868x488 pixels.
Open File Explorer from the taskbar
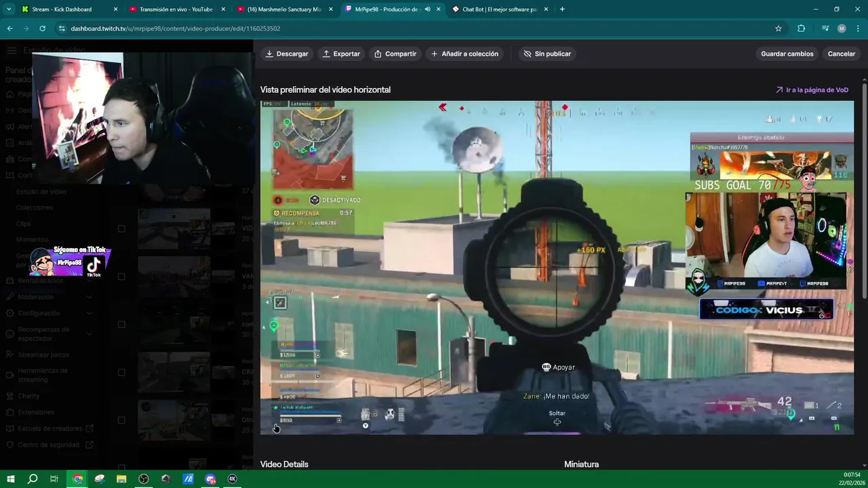(x=121, y=479)
